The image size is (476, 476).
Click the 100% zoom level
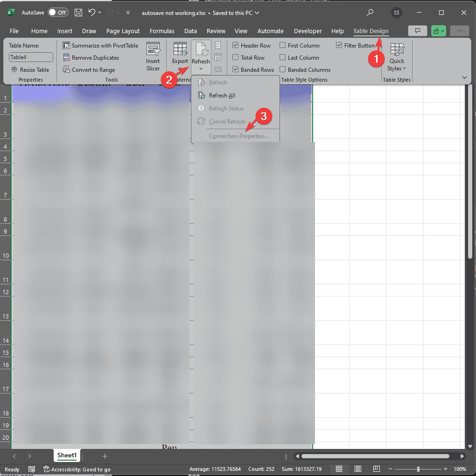coord(460,469)
